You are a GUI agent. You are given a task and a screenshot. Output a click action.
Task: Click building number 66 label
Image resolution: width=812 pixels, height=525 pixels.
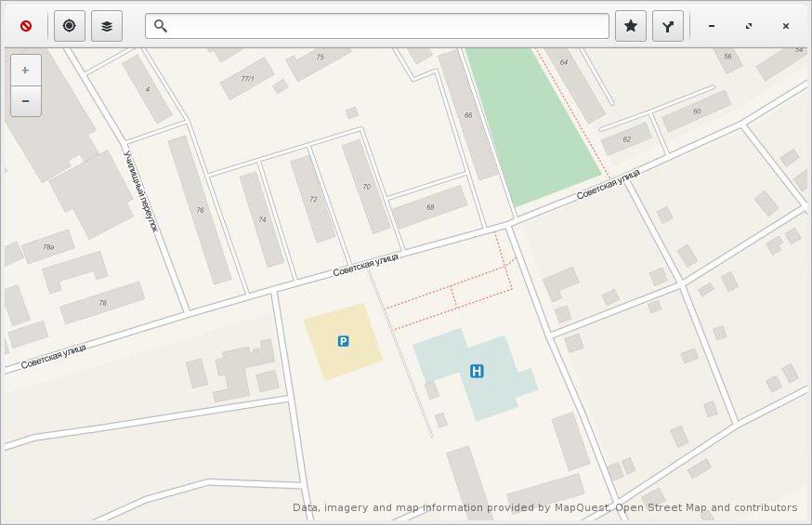coord(468,115)
